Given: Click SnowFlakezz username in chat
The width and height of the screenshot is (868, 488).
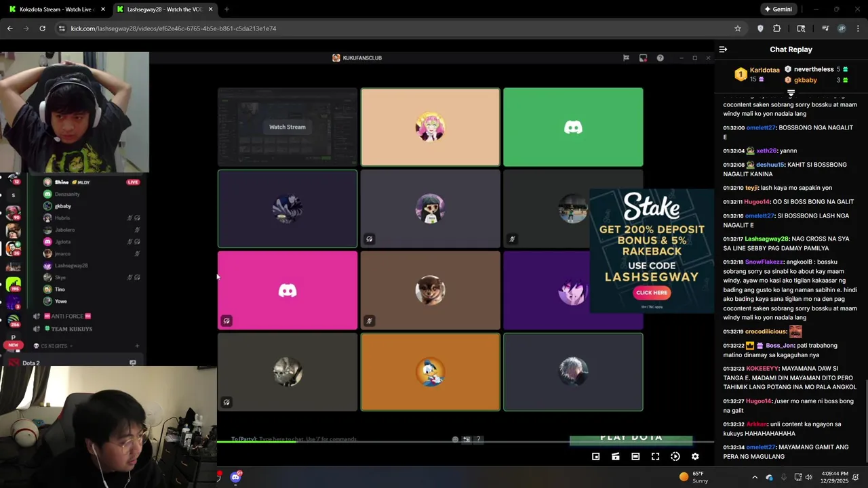Looking at the screenshot, I should click(x=765, y=262).
